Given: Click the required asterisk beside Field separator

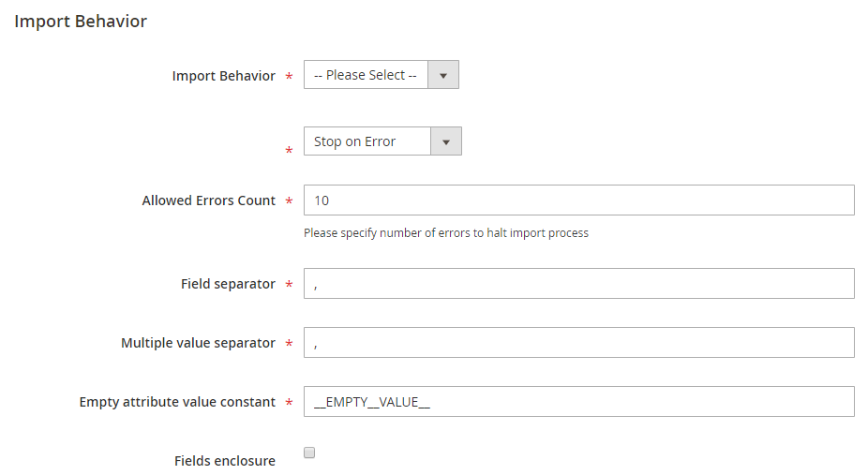Looking at the screenshot, I should pos(289,284).
